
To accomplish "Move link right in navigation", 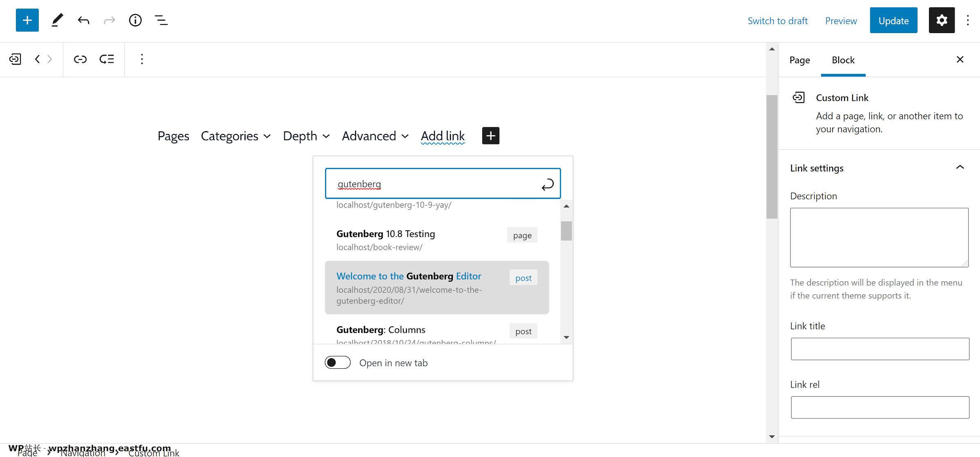I will (49, 59).
